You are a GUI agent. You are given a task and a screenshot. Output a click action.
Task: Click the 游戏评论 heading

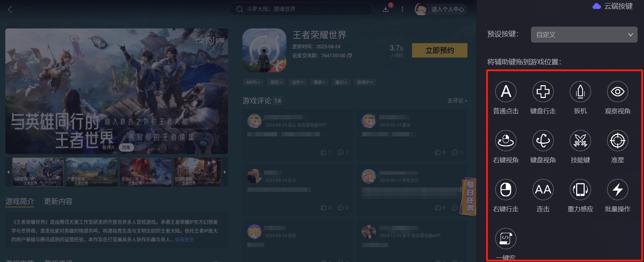tap(256, 101)
